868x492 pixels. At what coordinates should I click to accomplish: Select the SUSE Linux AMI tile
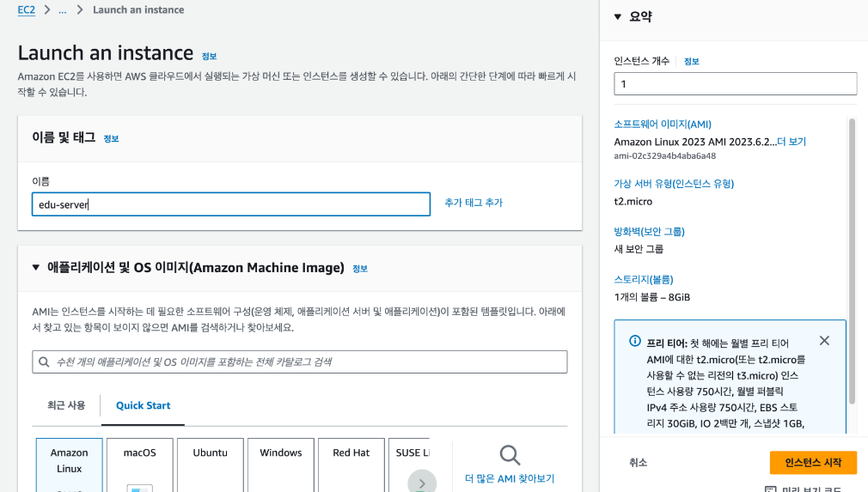(x=410, y=465)
